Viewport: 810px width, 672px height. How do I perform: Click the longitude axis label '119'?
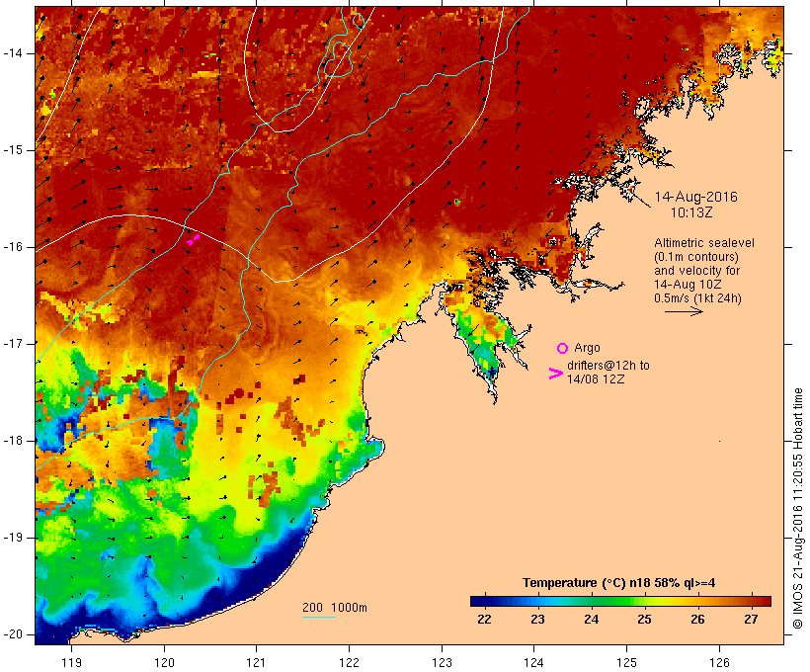click(x=72, y=662)
